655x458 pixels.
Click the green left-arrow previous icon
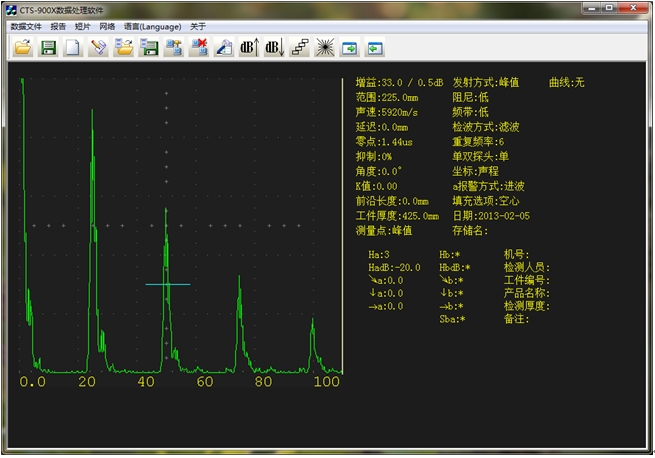pos(375,47)
